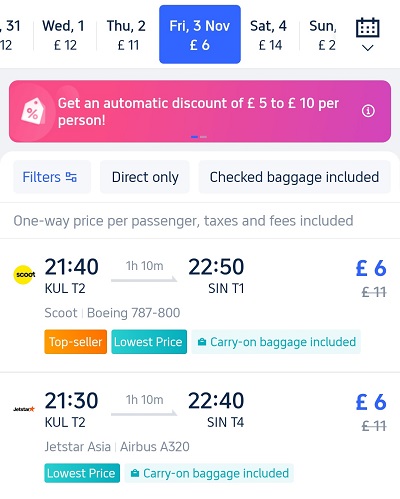This screenshot has height=499, width=400.
Task: Tap the Filters sliders icon
Action: click(71, 177)
